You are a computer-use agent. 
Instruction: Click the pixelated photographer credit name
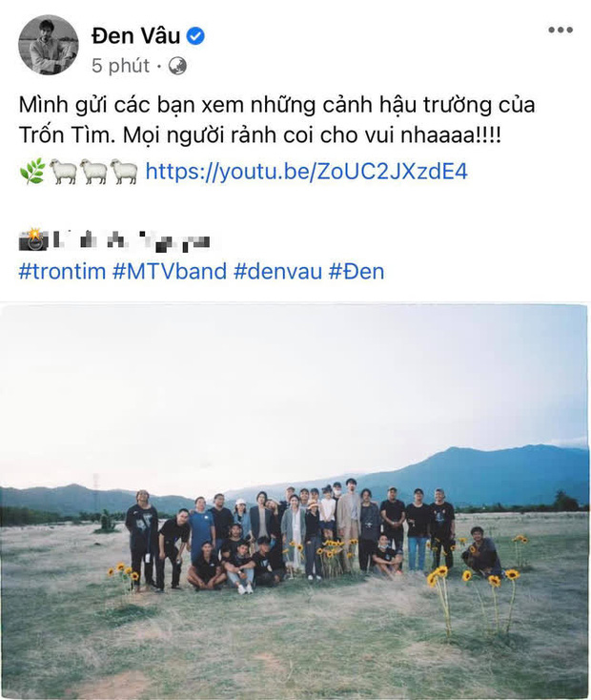pyautogui.click(x=132, y=240)
